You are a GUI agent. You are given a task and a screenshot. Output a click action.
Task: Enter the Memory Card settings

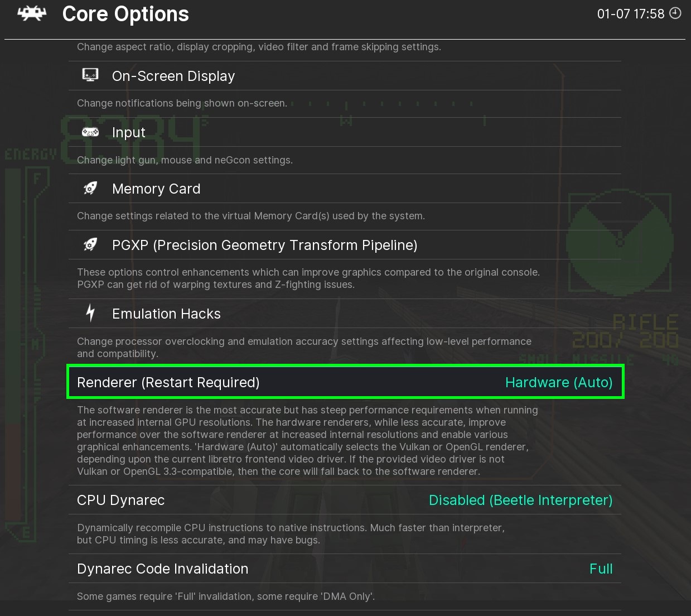pos(156,189)
